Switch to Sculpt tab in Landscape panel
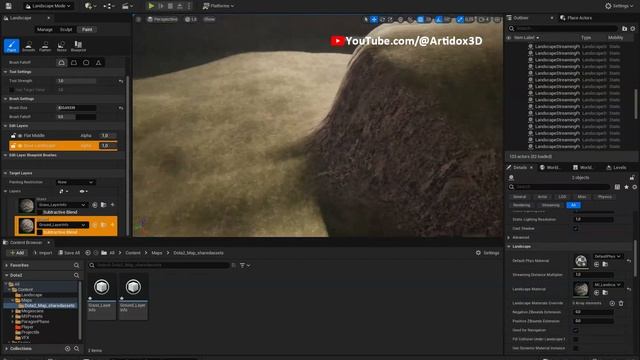 pyautogui.click(x=66, y=29)
